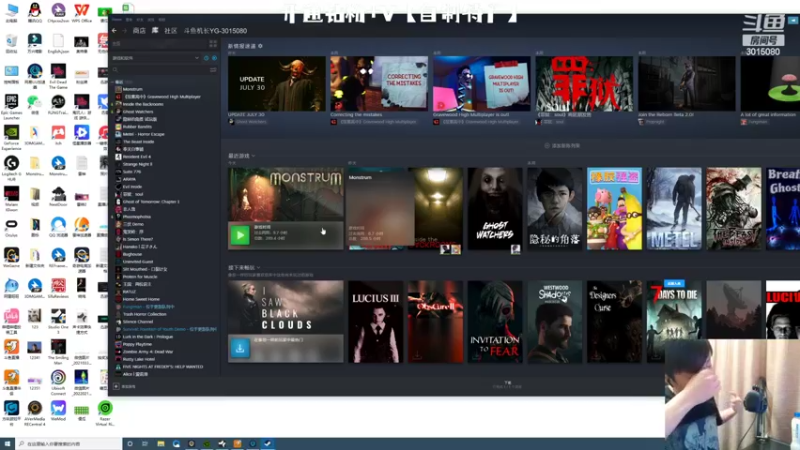800x450 pixels.
Task: Select Five Nights at Freddy's: Help Wanted
Action: 163,367
